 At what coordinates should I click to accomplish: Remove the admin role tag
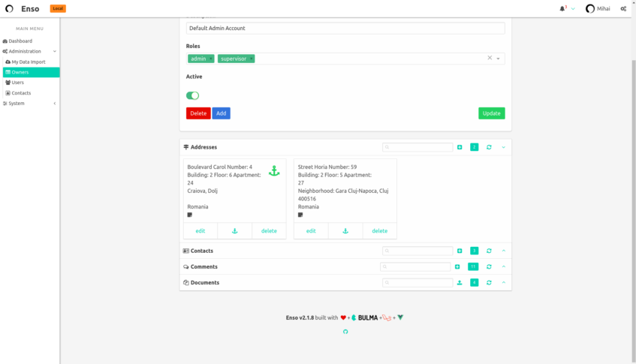coord(211,59)
